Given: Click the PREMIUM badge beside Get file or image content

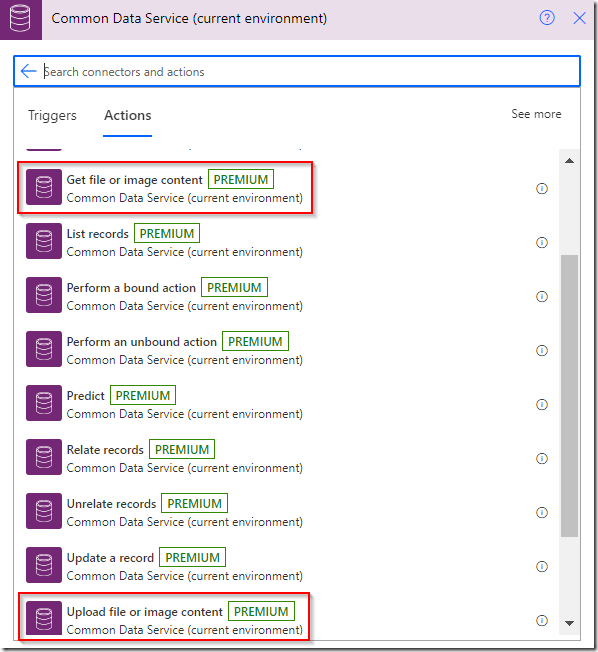Looking at the screenshot, I should pos(241,179).
